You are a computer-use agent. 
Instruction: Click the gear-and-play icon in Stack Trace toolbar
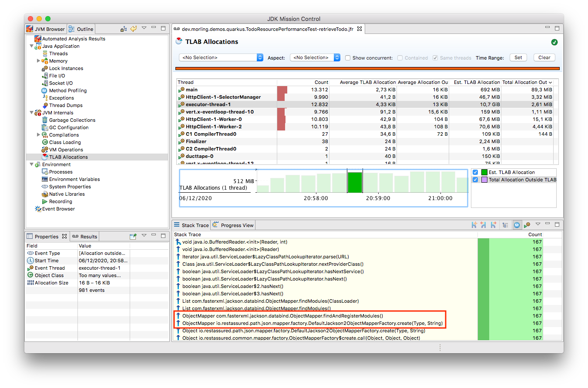[527, 225]
